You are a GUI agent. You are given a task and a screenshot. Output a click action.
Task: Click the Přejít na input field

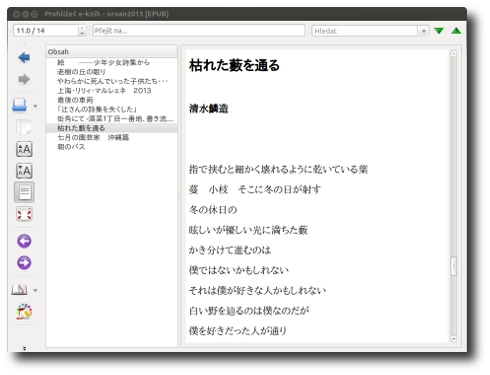pyautogui.click(x=199, y=31)
